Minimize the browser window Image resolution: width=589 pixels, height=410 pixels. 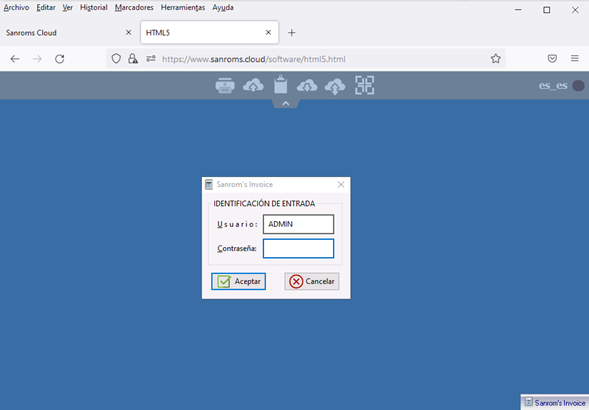pos(518,10)
